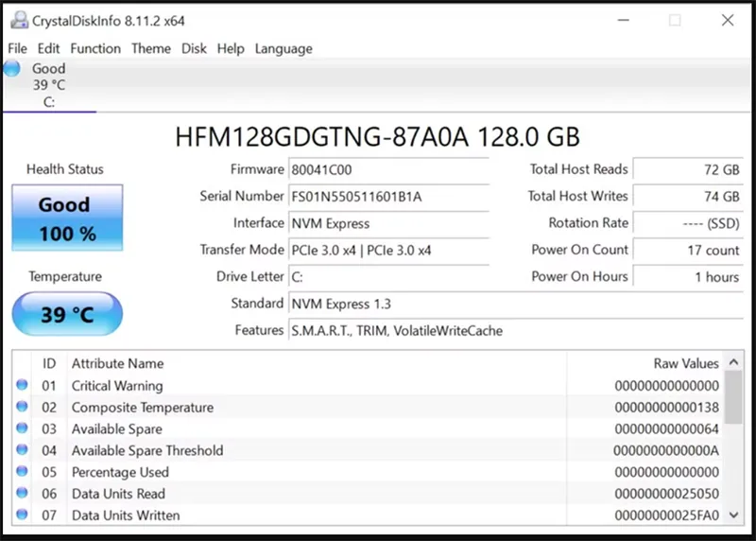Viewport: 756px width, 541px height.
Task: Select the Available Spare attribute name in row 03
Action: pos(117,429)
